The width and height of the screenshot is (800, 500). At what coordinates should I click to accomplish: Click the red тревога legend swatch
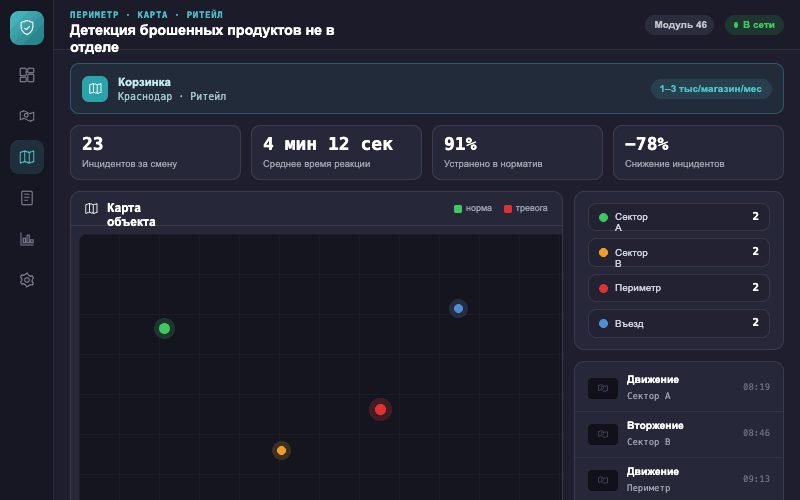508,209
